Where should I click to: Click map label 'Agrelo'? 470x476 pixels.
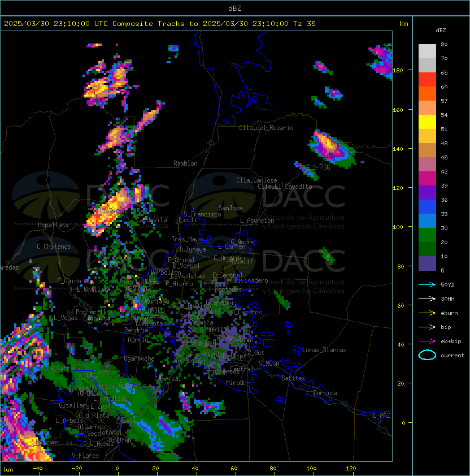(138, 340)
